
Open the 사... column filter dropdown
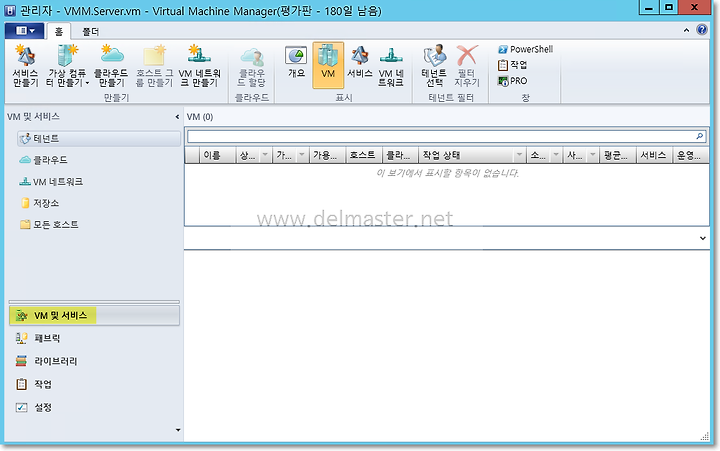[593, 155]
